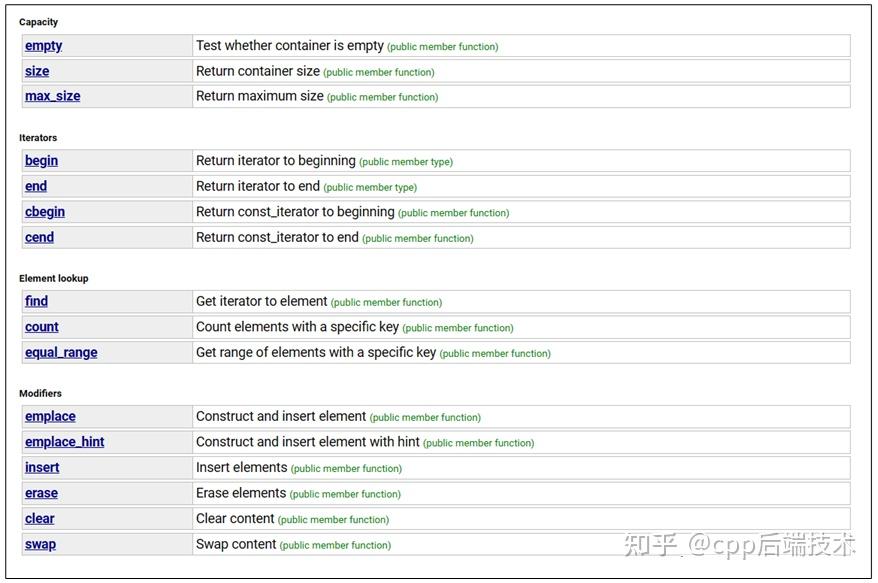Click the "Test whether container is empty" description
878x583 pixels.
point(289,46)
